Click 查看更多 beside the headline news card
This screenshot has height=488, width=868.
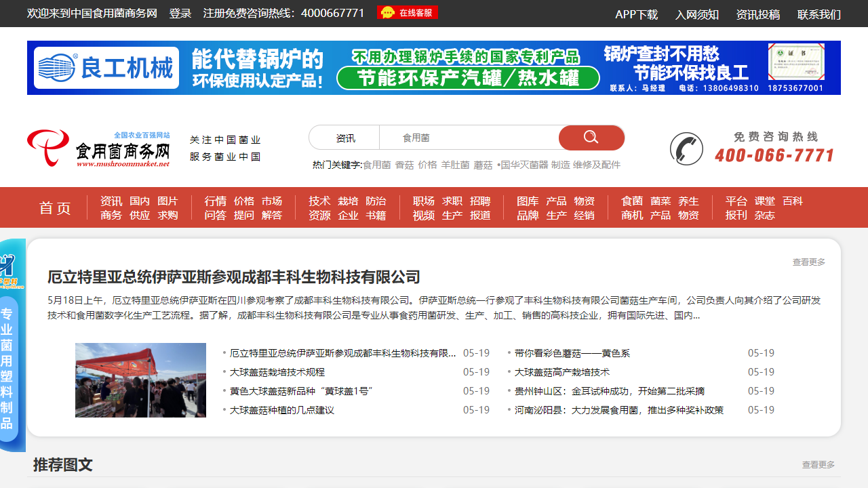click(809, 262)
